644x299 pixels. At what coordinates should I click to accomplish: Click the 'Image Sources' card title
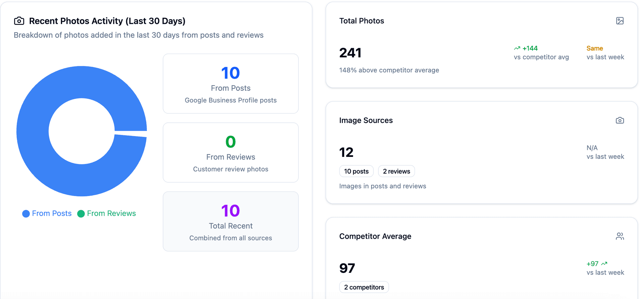click(x=366, y=120)
